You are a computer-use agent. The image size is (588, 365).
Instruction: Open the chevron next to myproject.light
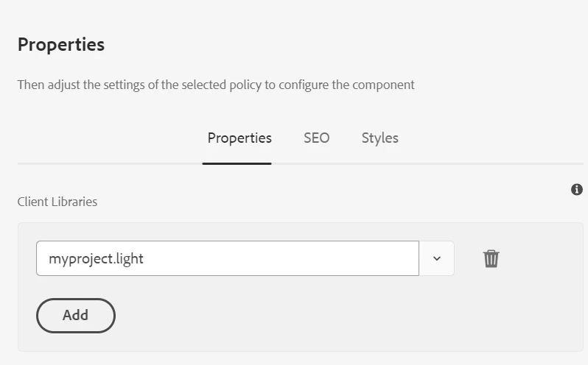point(436,258)
